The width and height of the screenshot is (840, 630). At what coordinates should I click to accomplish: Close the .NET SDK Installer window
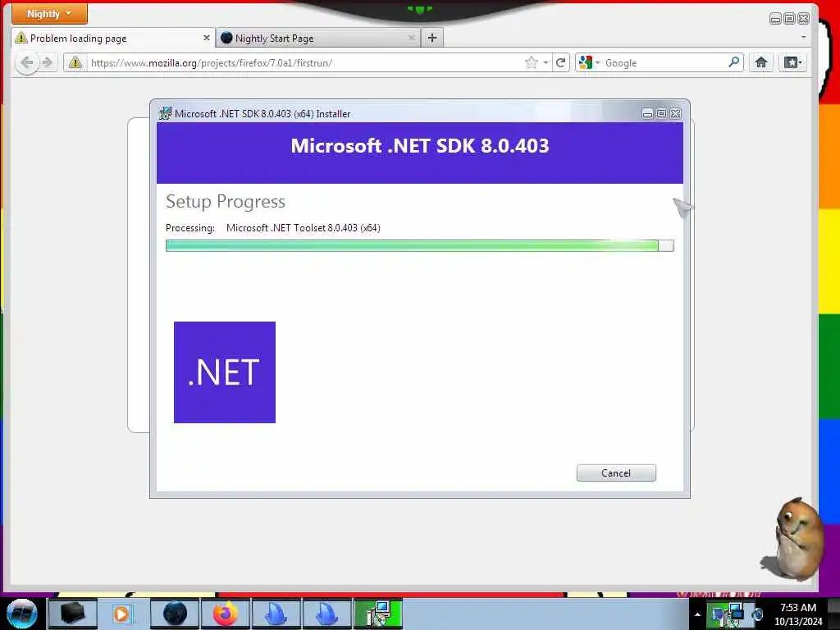click(x=676, y=113)
